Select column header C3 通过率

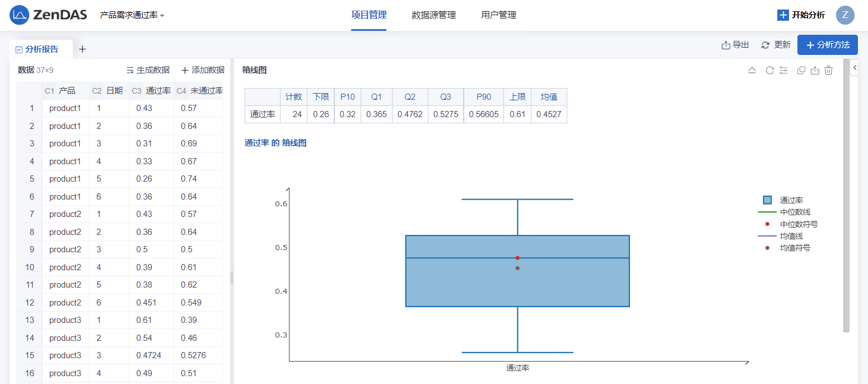(x=151, y=90)
